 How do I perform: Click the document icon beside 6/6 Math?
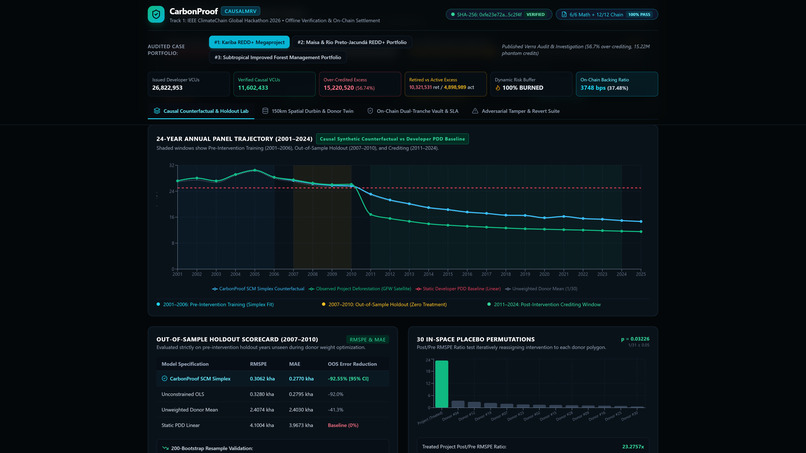(x=564, y=14)
